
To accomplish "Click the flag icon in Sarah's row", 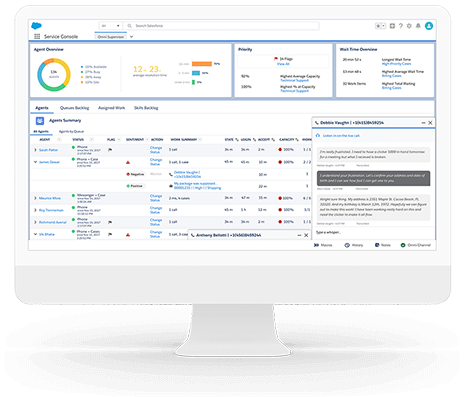I will coord(110,150).
